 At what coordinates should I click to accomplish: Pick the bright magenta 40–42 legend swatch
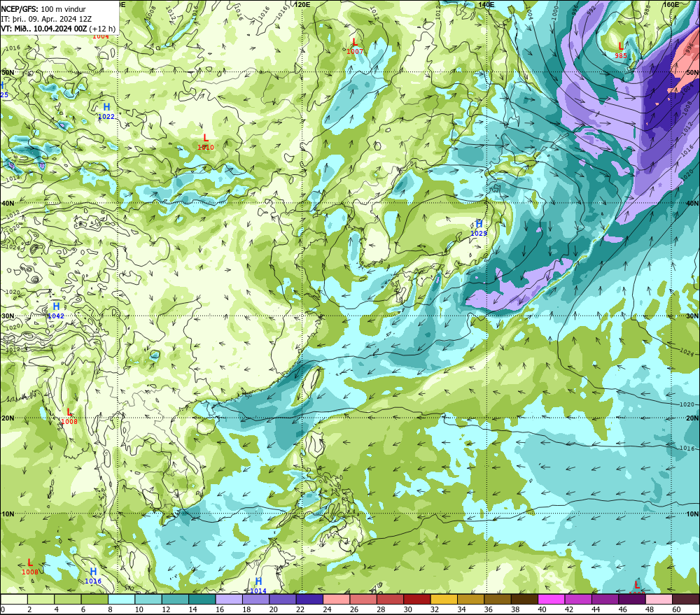tap(552, 599)
